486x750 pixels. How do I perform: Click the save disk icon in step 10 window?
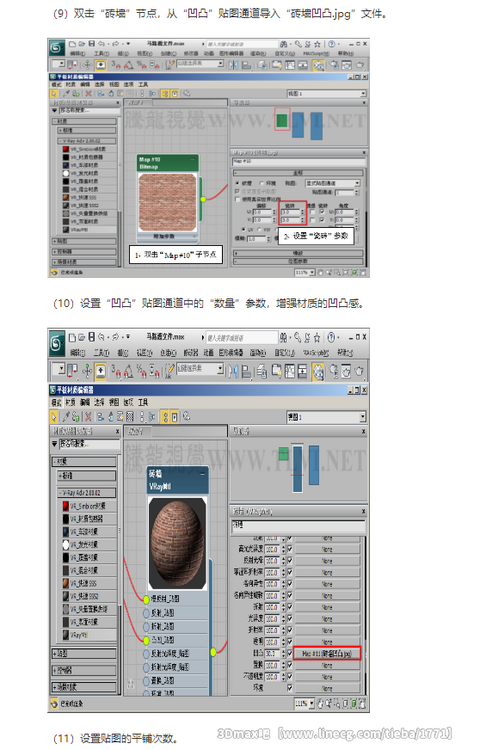coord(91,337)
